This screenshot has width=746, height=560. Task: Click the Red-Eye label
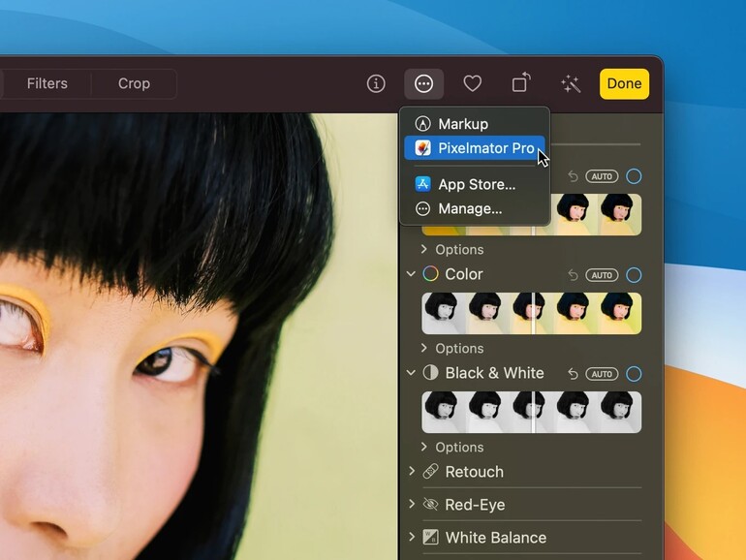tap(475, 505)
